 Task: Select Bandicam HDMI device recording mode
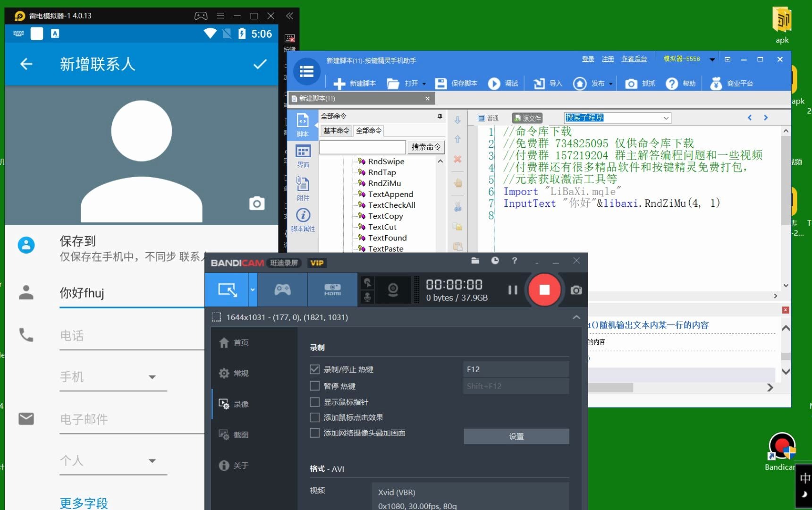tap(332, 289)
